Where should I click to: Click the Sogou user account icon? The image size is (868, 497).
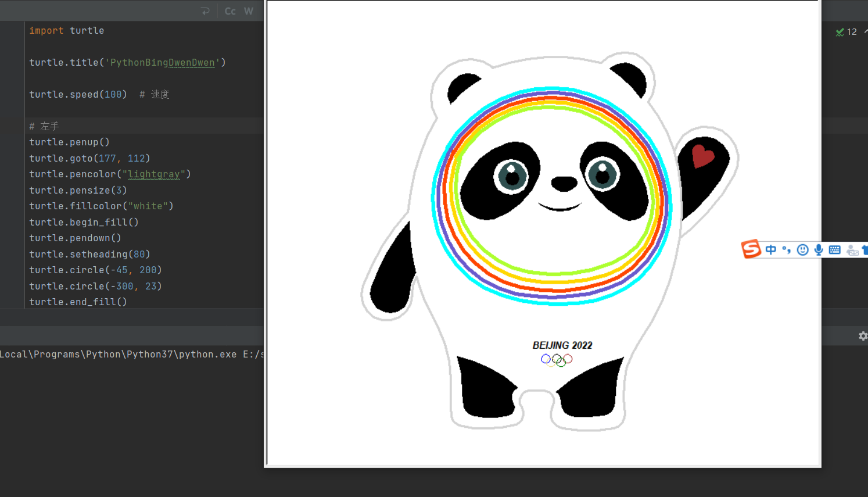(x=852, y=251)
